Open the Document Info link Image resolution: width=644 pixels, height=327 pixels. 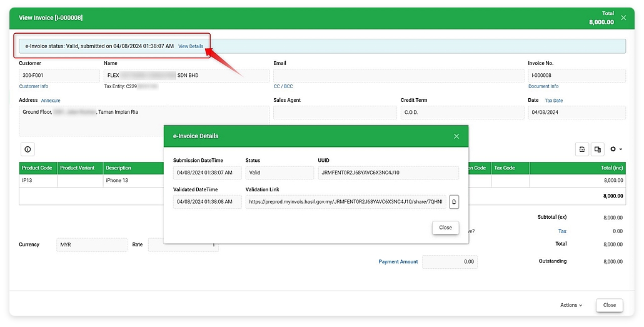pyautogui.click(x=543, y=86)
